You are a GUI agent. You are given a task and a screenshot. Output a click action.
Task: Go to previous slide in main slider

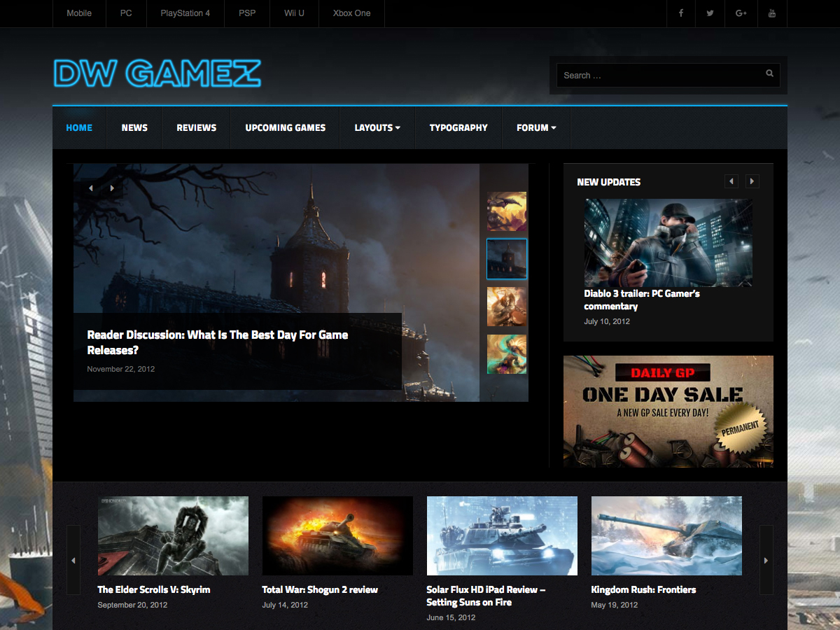point(91,188)
